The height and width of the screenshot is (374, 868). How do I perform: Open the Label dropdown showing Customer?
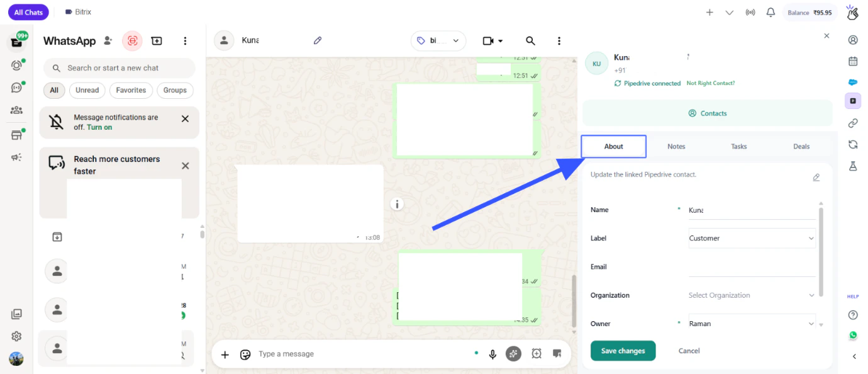752,238
